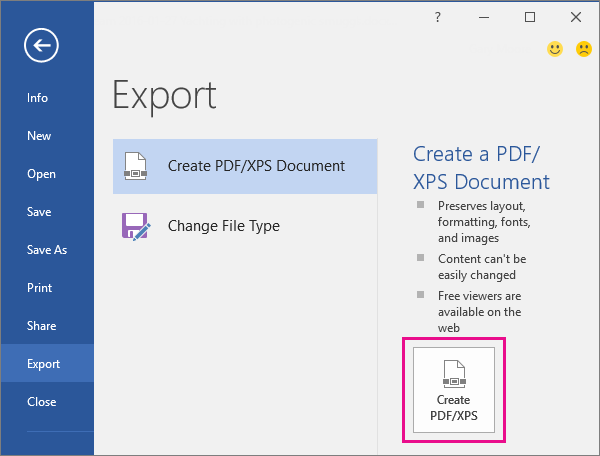Open the Info menu item
600x456 pixels.
click(38, 98)
